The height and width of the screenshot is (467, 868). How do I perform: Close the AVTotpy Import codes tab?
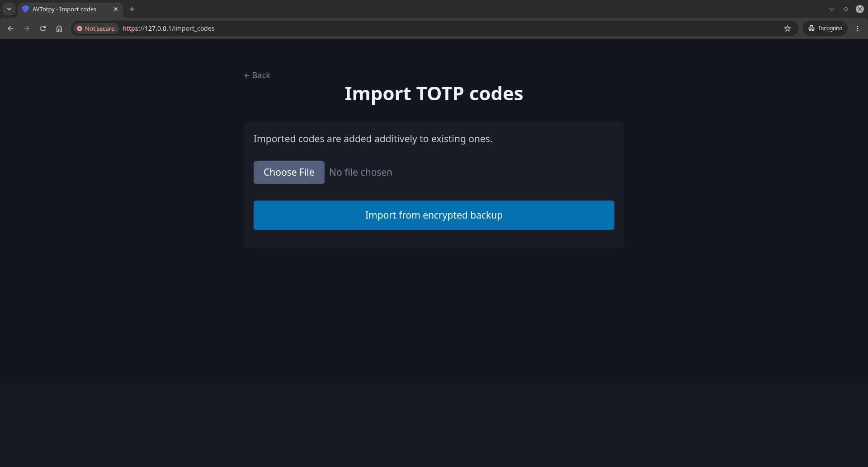pyautogui.click(x=116, y=9)
